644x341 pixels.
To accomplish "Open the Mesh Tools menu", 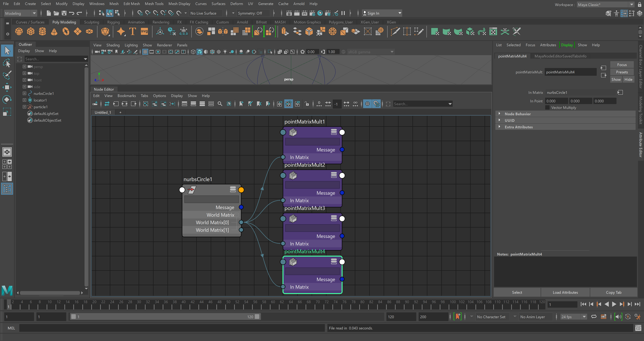I will tap(154, 4).
